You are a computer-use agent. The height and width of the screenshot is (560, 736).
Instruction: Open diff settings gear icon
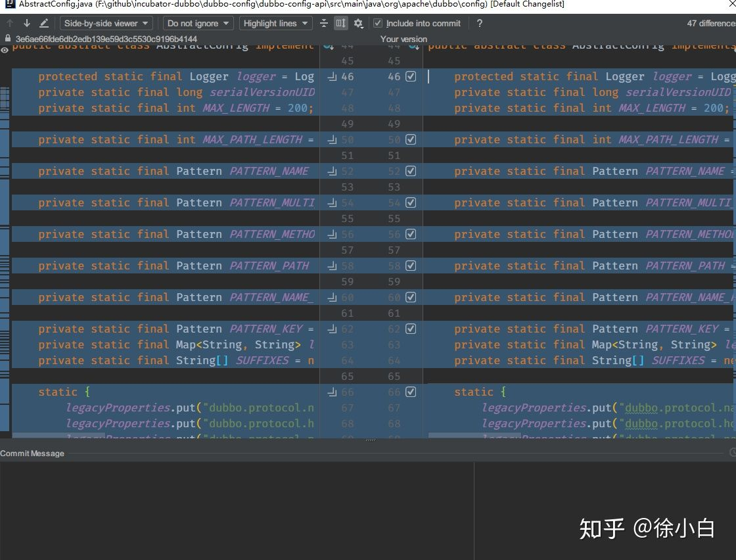[359, 23]
